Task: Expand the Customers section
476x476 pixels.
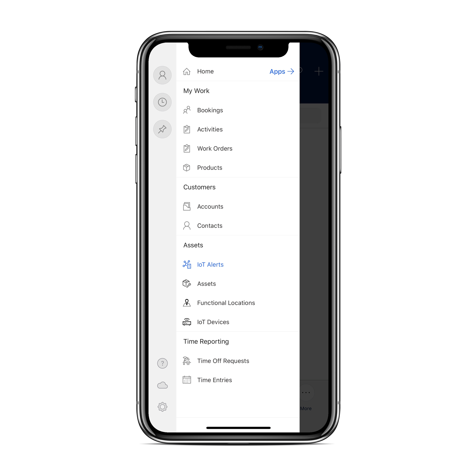Action: (199, 187)
